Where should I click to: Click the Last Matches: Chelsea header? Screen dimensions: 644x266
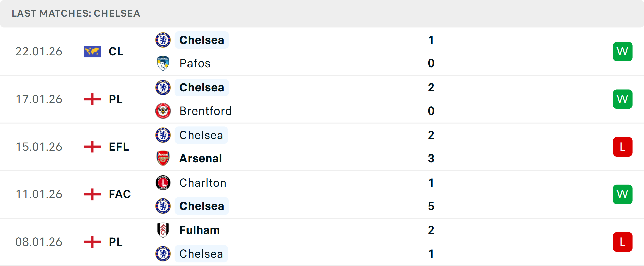pos(76,13)
